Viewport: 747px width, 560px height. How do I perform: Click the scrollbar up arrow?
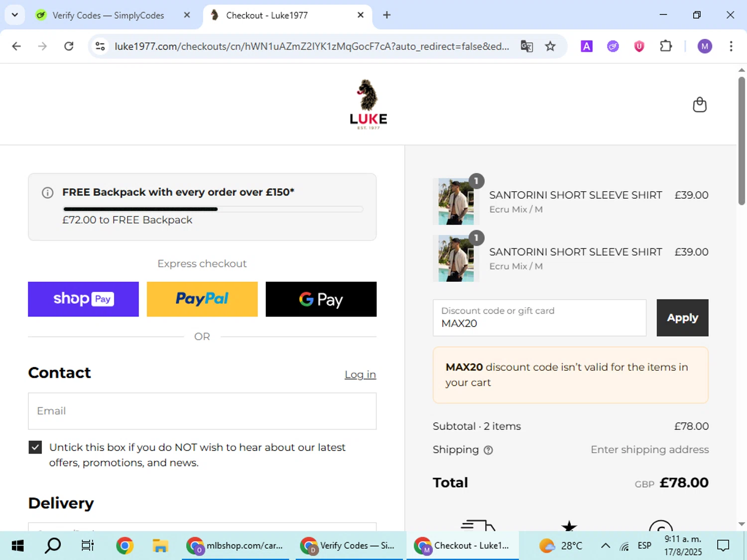(x=742, y=70)
